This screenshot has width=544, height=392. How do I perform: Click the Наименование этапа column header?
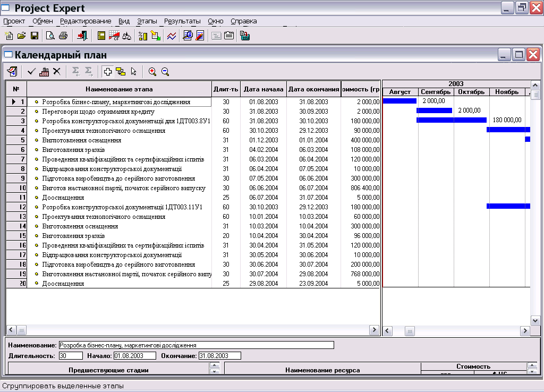pyautogui.click(x=119, y=89)
